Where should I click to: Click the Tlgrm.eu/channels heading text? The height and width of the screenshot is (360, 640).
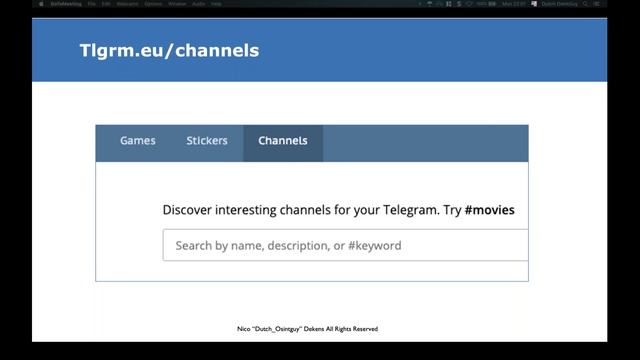pyautogui.click(x=169, y=51)
